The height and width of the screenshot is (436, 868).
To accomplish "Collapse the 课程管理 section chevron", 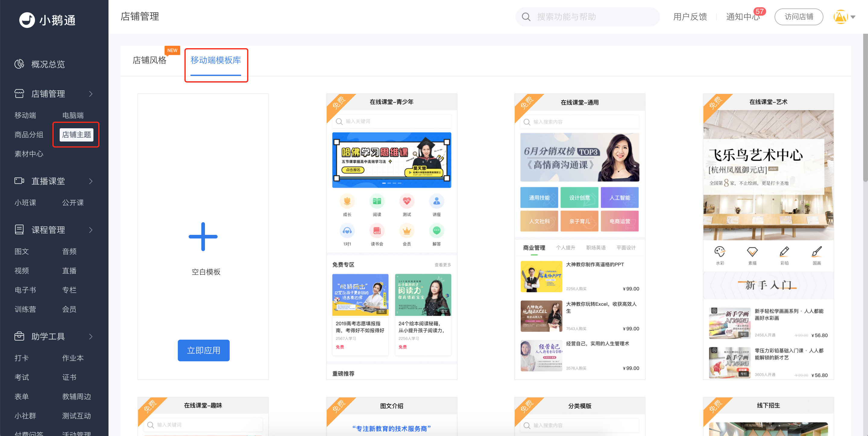I will click(x=91, y=230).
